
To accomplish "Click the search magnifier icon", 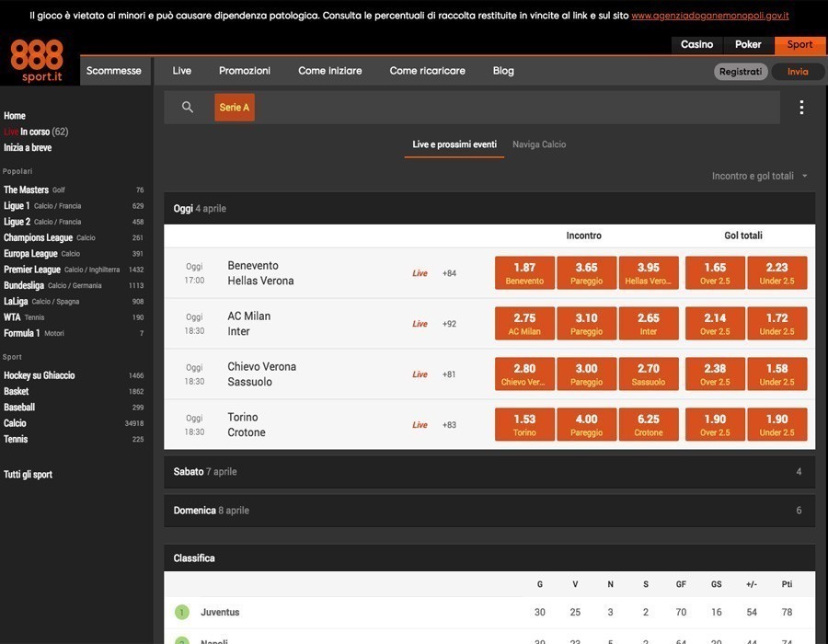I will point(187,107).
